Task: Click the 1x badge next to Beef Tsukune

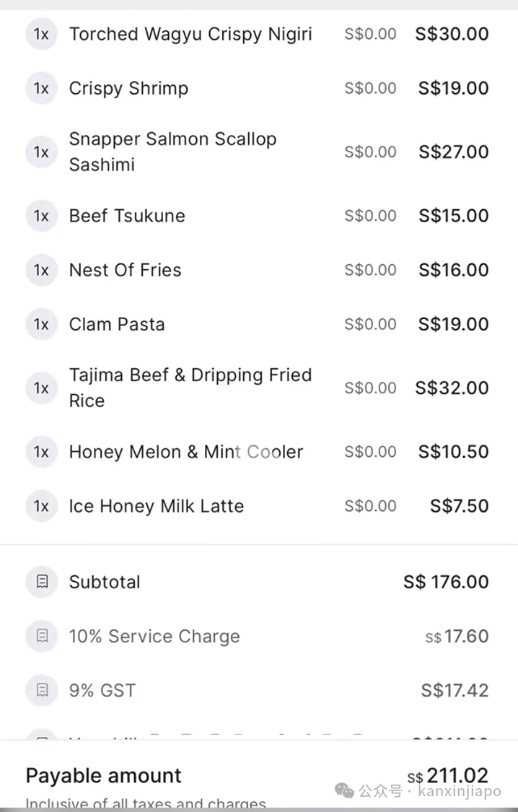Action: [x=41, y=215]
